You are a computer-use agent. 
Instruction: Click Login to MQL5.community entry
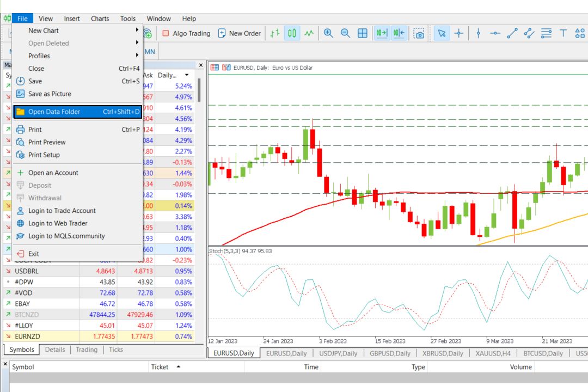pyautogui.click(x=78, y=236)
